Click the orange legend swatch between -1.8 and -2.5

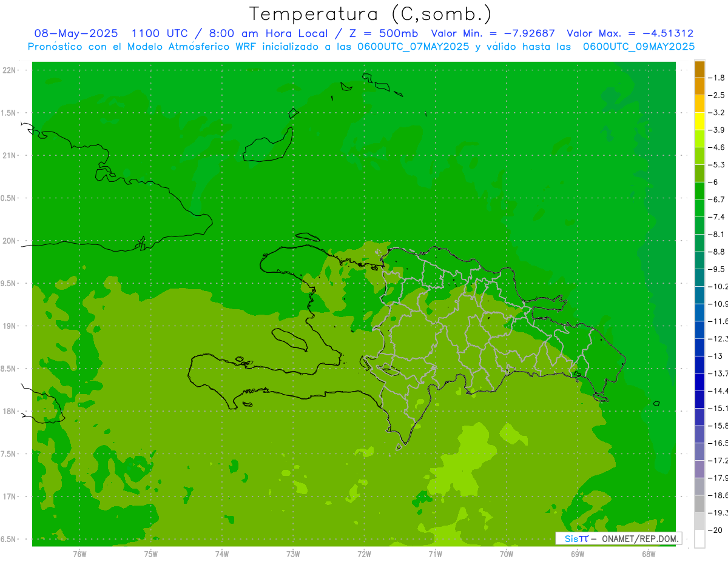[699, 86]
